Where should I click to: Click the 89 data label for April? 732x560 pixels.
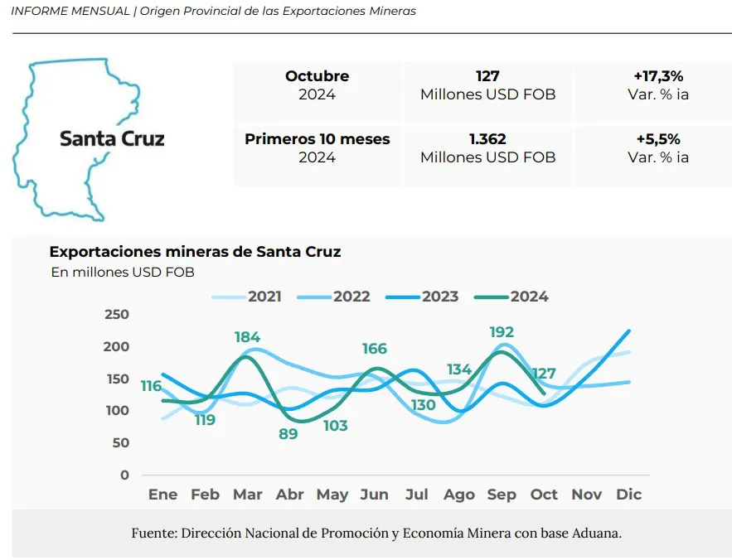tap(288, 433)
